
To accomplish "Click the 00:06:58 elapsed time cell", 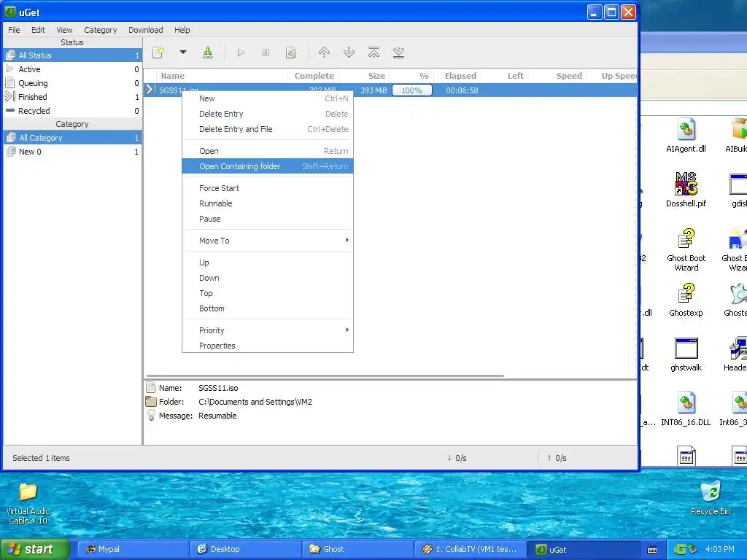I will click(462, 90).
